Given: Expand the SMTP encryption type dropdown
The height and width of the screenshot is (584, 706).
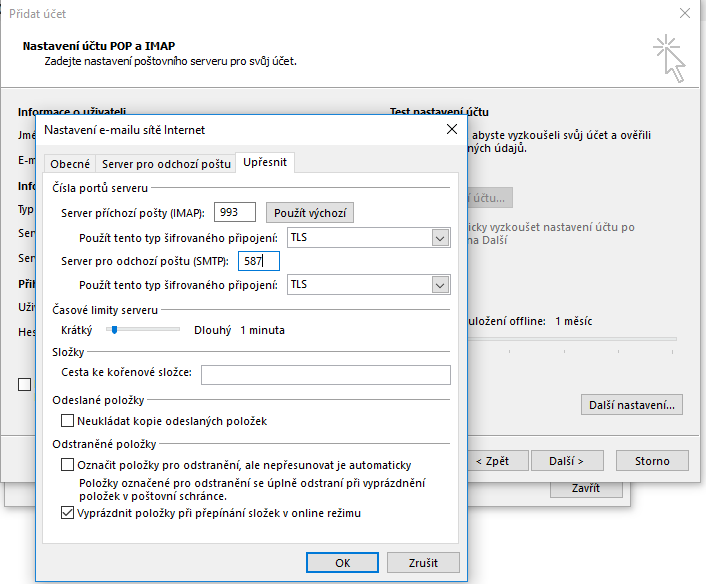Looking at the screenshot, I should pos(439,285).
